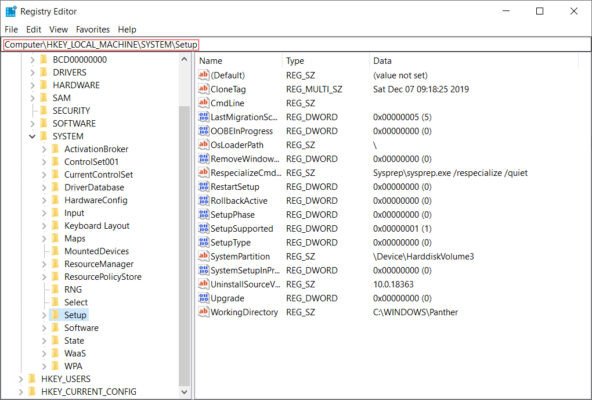Expand the ActivationBroker subkey
Viewport: 592px width, 400px height.
click(44, 149)
